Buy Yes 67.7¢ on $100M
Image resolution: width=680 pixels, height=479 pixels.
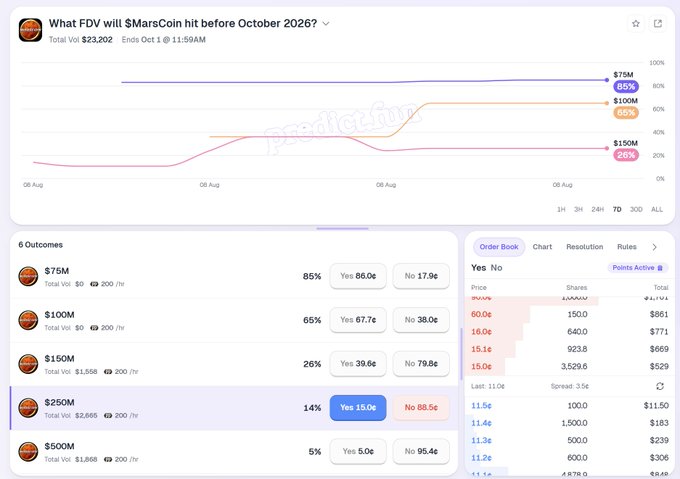pyautogui.click(x=358, y=320)
